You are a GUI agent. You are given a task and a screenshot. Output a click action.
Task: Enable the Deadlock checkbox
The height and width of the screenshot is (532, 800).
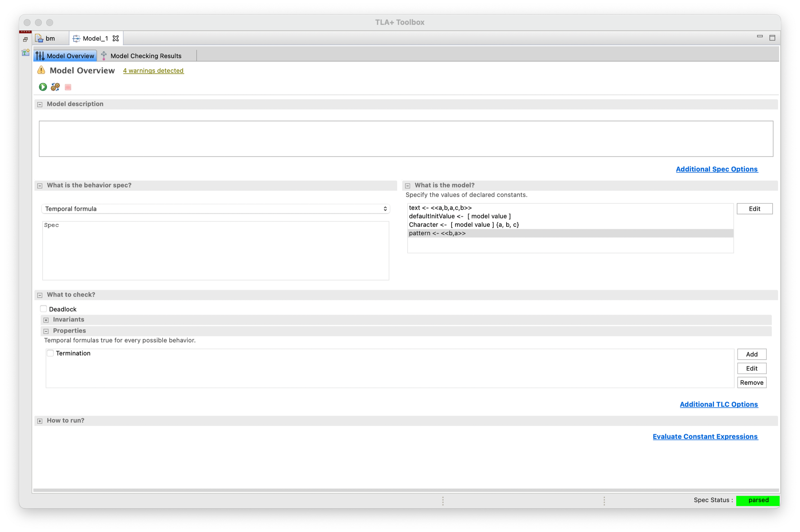pyautogui.click(x=43, y=309)
